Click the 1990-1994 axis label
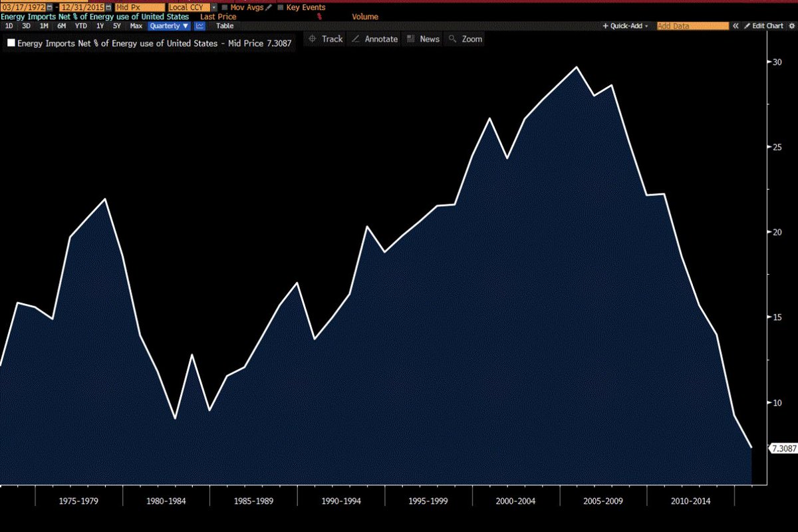Viewport: 798px width, 532px height. tap(340, 500)
